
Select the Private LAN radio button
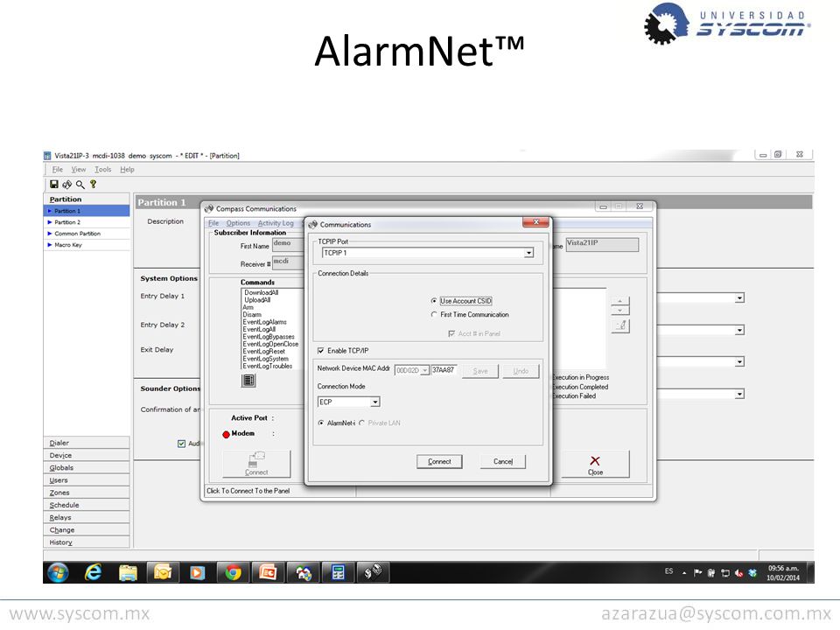point(361,423)
